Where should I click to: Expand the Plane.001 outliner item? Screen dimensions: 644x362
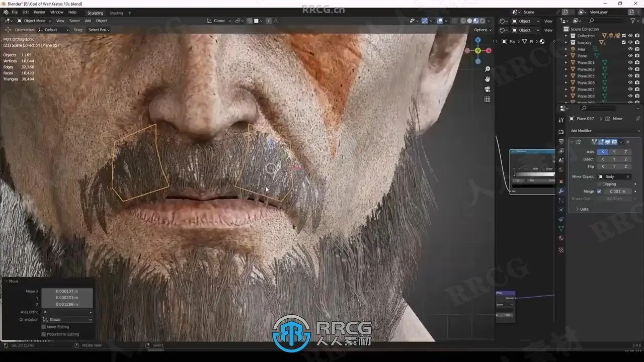point(566,63)
